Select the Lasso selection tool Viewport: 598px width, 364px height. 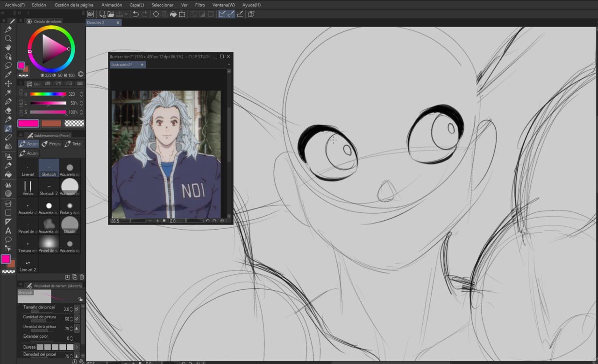tap(8, 65)
